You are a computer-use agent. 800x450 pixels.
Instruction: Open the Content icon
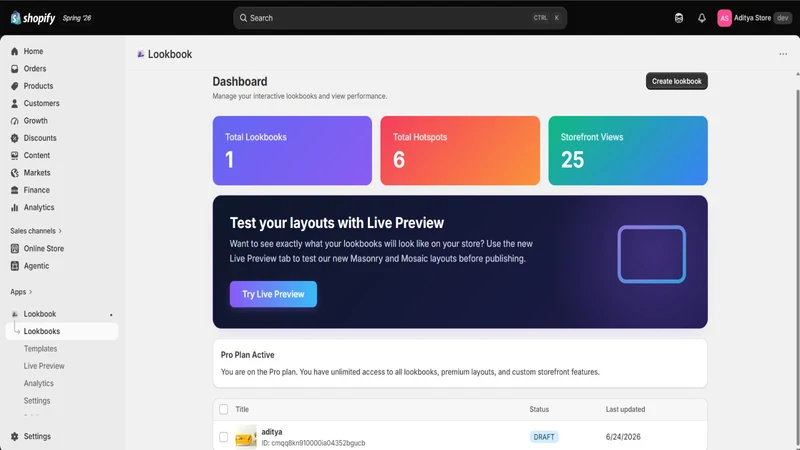(14, 155)
